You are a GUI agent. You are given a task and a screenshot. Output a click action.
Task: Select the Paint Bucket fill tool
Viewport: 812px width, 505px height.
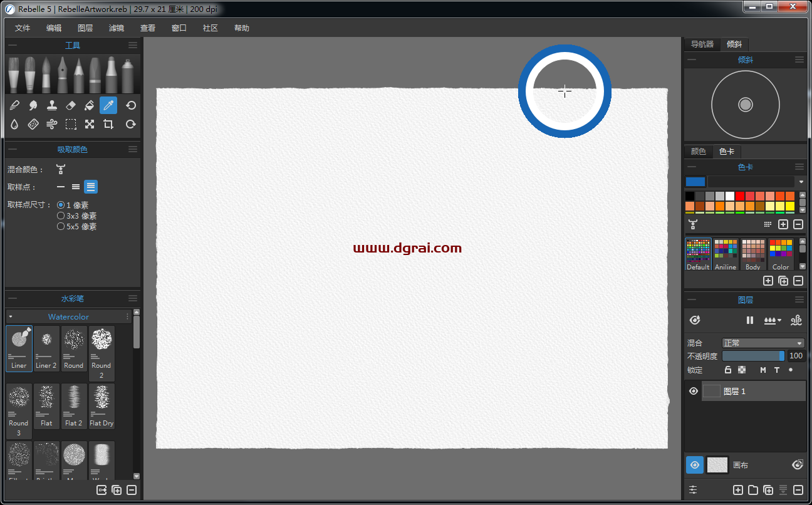(x=90, y=105)
